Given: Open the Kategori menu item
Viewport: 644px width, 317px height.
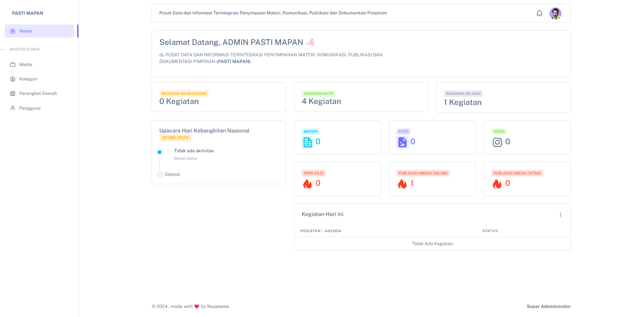Looking at the screenshot, I should point(39,79).
